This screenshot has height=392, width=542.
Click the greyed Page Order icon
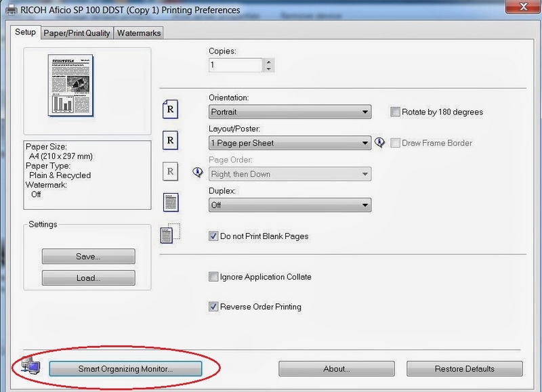171,171
